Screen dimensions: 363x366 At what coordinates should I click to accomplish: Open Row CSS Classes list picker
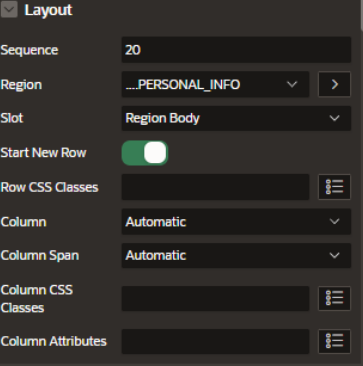334,187
